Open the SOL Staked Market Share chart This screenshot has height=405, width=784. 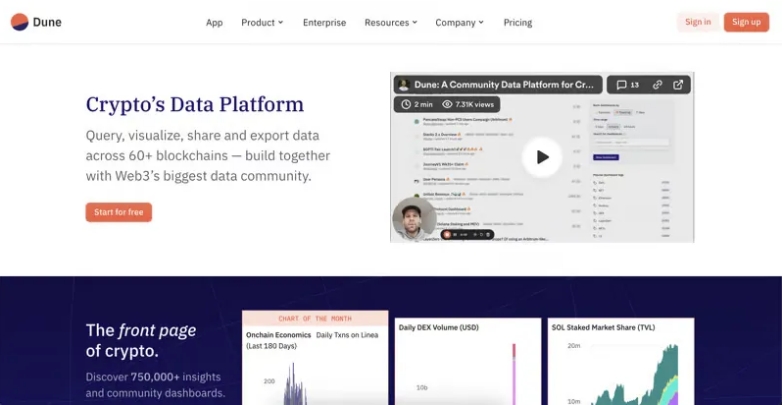[621, 361]
